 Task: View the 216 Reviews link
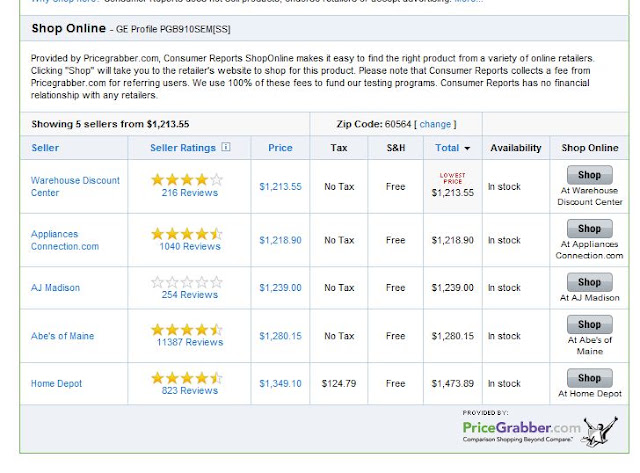[190, 193]
